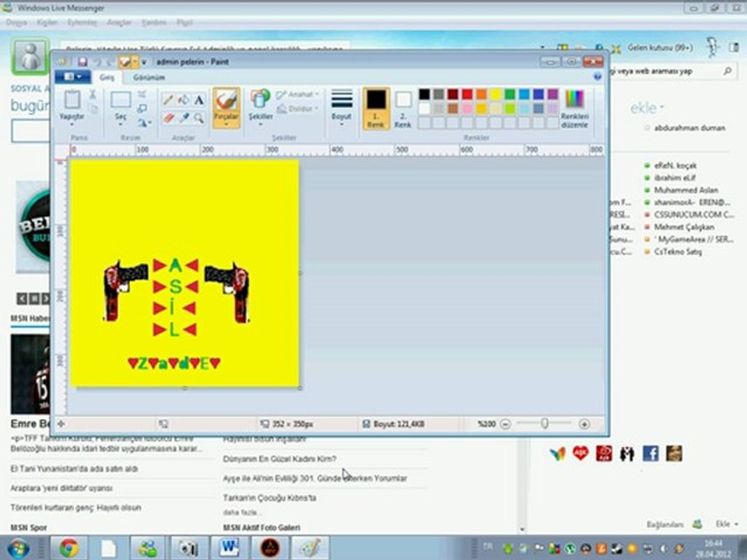Open contact Mehmet Çalışkan

tap(684, 227)
